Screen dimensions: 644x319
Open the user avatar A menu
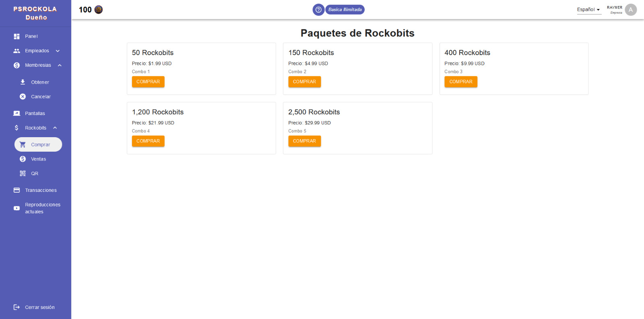pyautogui.click(x=631, y=10)
